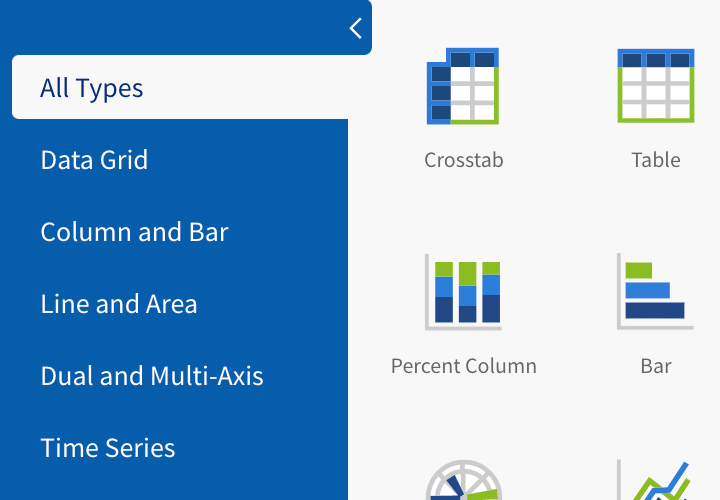Pick the Percent Column chart icon
Viewport: 720px width, 500px height.
tap(463, 291)
